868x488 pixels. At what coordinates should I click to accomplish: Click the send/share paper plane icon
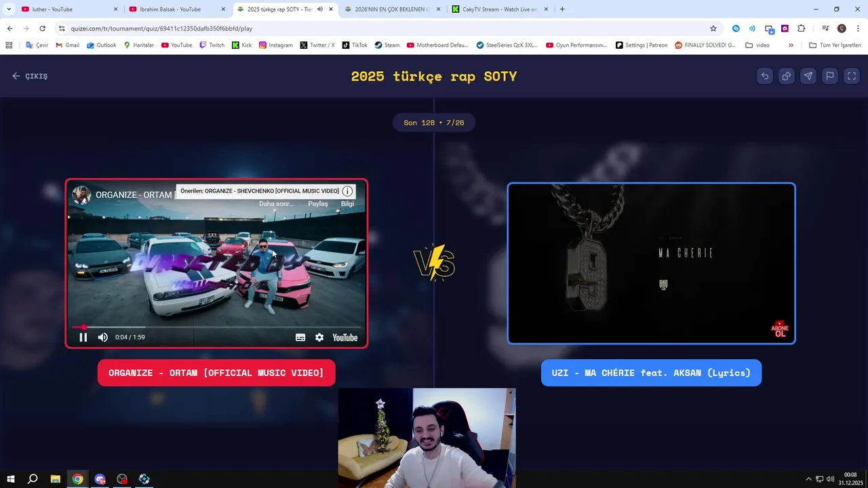(808, 76)
